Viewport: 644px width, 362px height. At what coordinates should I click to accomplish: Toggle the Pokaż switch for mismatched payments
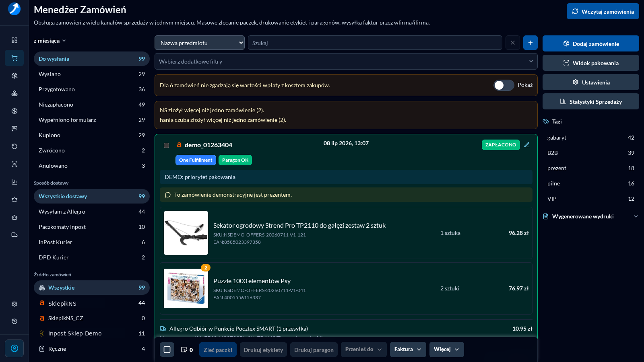point(504,85)
